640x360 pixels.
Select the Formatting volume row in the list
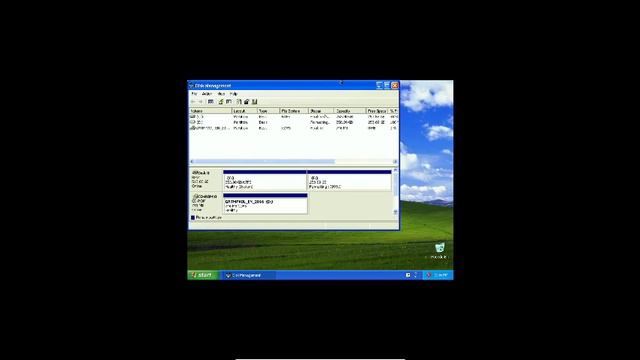click(293, 122)
